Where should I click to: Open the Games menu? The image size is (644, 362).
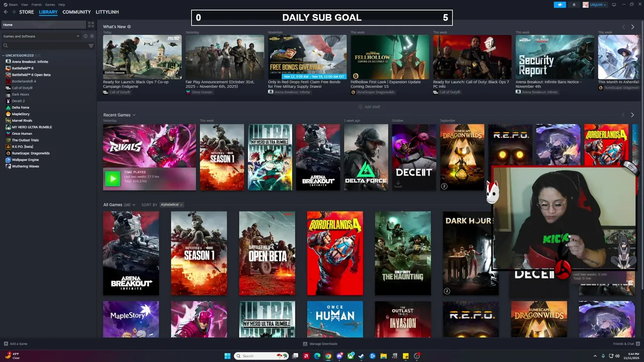click(50, 5)
